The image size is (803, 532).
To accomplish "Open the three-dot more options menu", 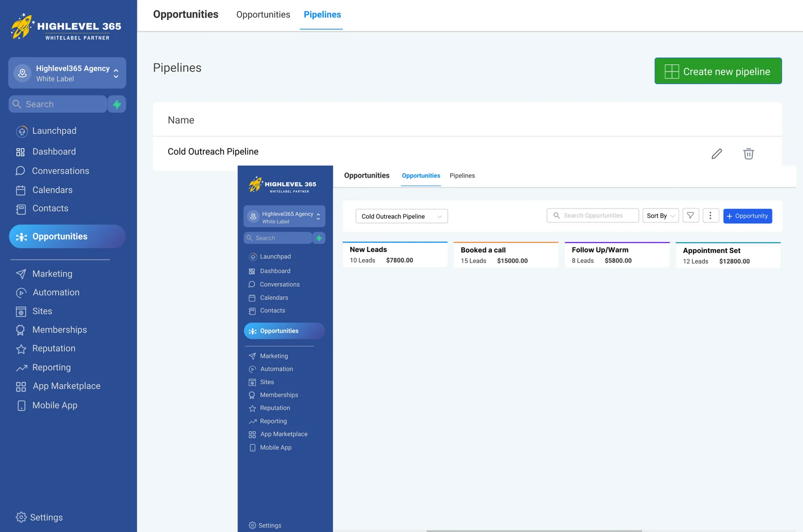I will 710,216.
